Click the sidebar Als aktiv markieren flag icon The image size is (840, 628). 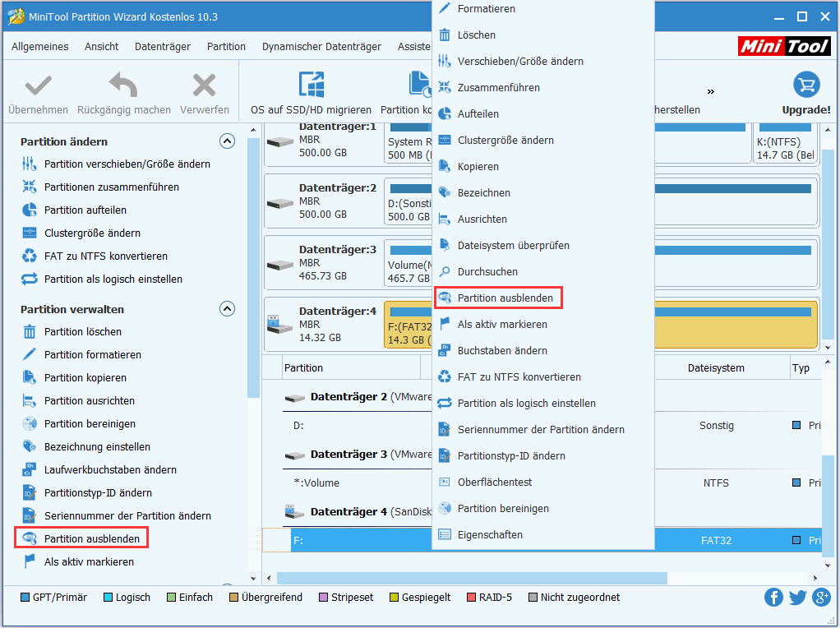(30, 561)
